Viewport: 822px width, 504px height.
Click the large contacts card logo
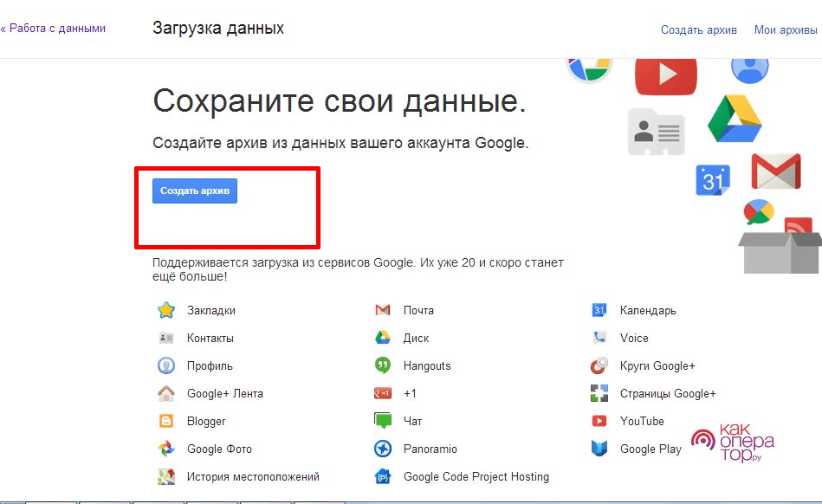[657, 132]
